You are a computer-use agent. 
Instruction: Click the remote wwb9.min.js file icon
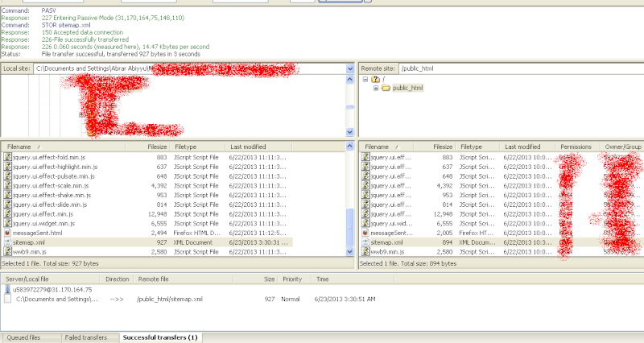tap(365, 252)
